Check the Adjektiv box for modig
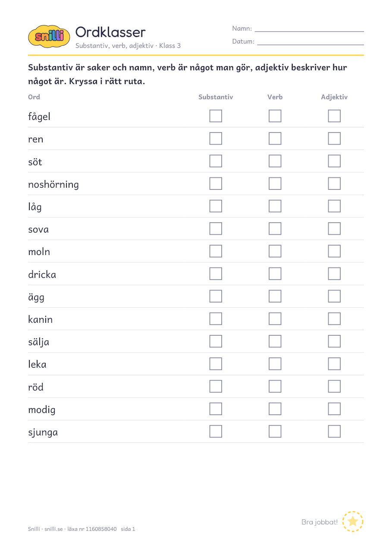This screenshot has width=392, height=555. [334, 409]
